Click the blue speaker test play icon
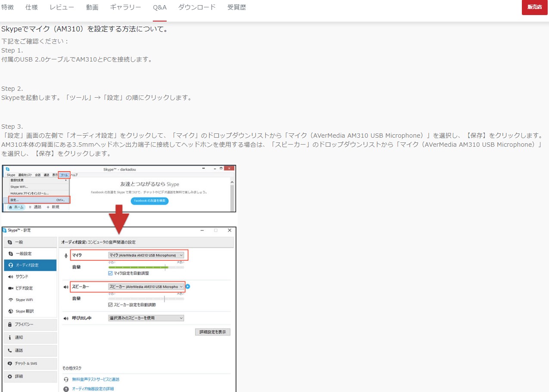The width and height of the screenshot is (549, 392). pyautogui.click(x=188, y=287)
